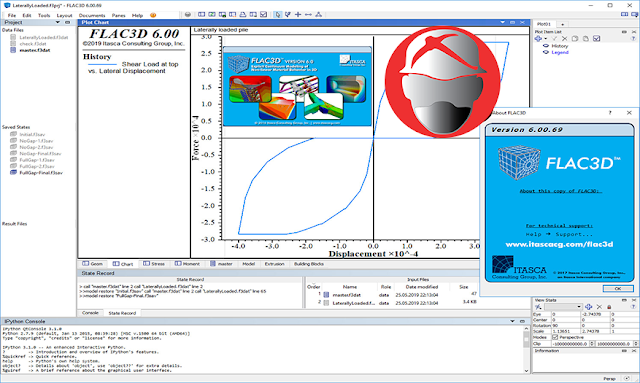640x383 pixels.
Task: Select the Plot01 tab
Action: pos(544,24)
